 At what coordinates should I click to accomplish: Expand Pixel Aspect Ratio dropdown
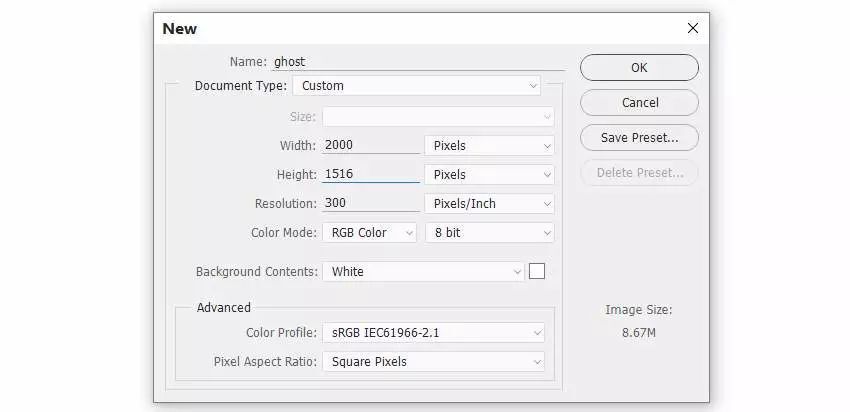(x=433, y=361)
